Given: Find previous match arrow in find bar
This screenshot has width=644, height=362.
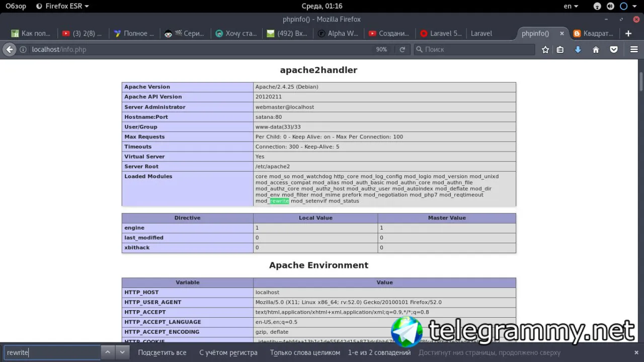Looking at the screenshot, I should click(108, 352).
